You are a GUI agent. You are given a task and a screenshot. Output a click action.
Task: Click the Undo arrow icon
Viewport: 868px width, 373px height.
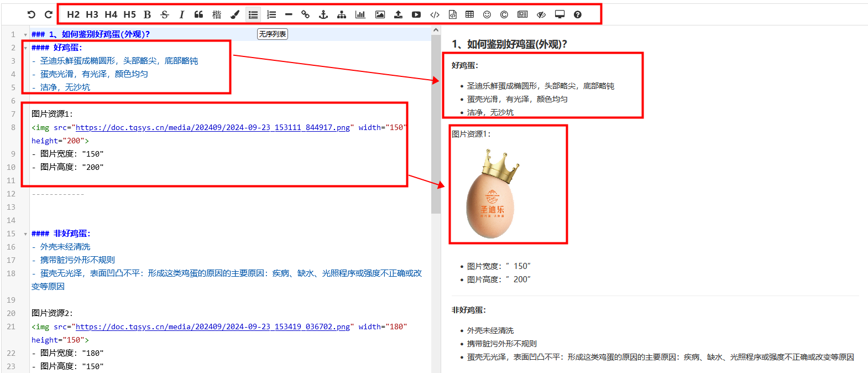pyautogui.click(x=32, y=14)
